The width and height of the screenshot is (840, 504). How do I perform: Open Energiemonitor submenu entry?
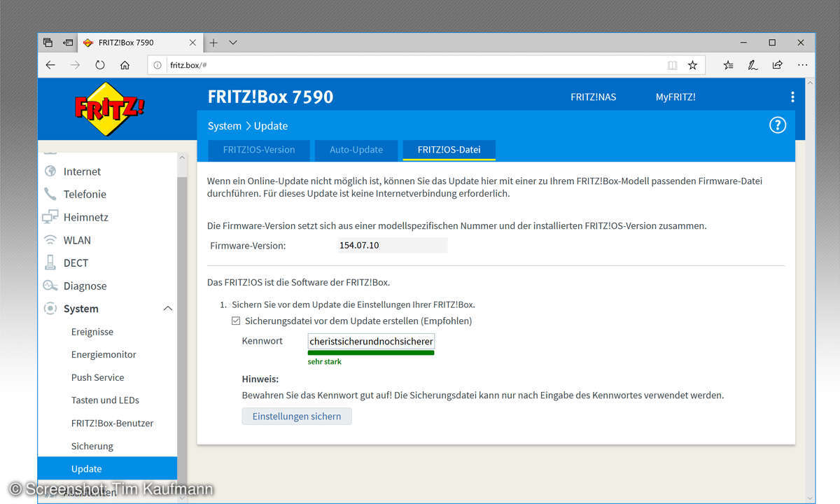(x=104, y=355)
